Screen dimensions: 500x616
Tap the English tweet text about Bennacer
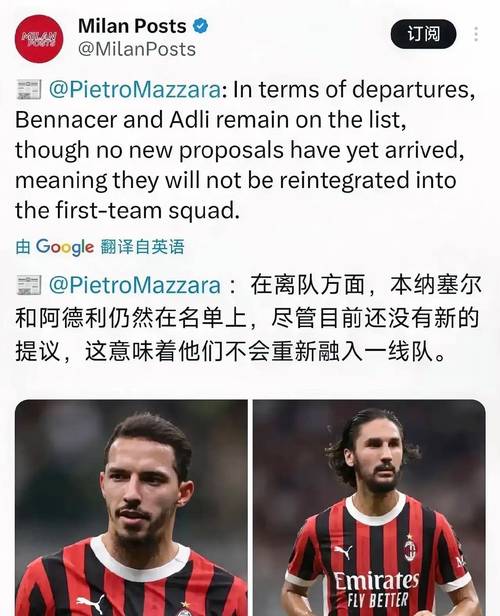coord(245,149)
